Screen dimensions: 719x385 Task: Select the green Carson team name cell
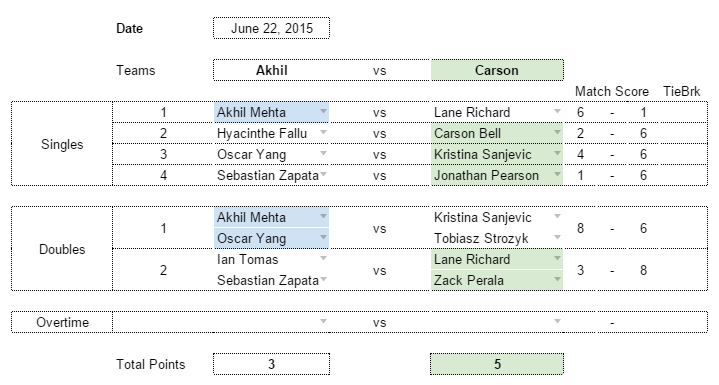pyautogui.click(x=497, y=71)
